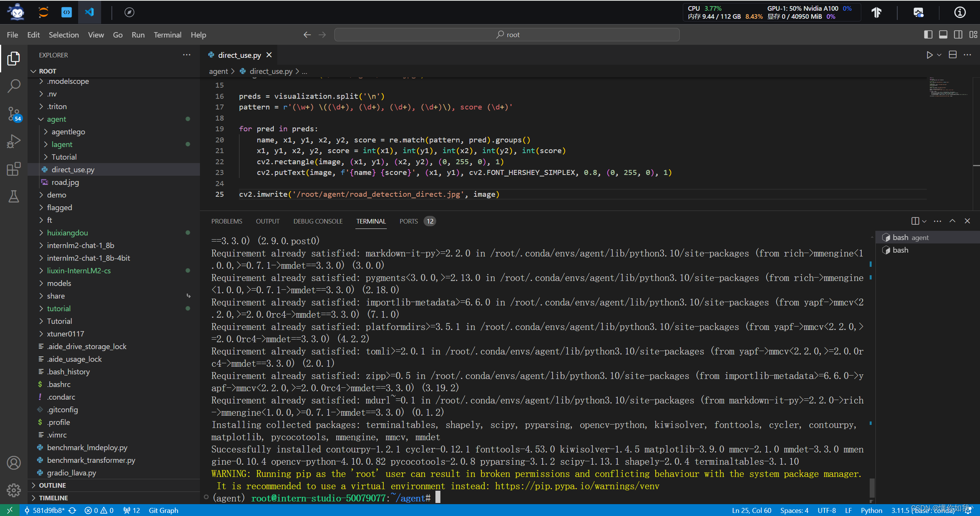Screen dimensions: 980x516
Task: Close the direct_use.py editor tab
Action: pyautogui.click(x=269, y=55)
